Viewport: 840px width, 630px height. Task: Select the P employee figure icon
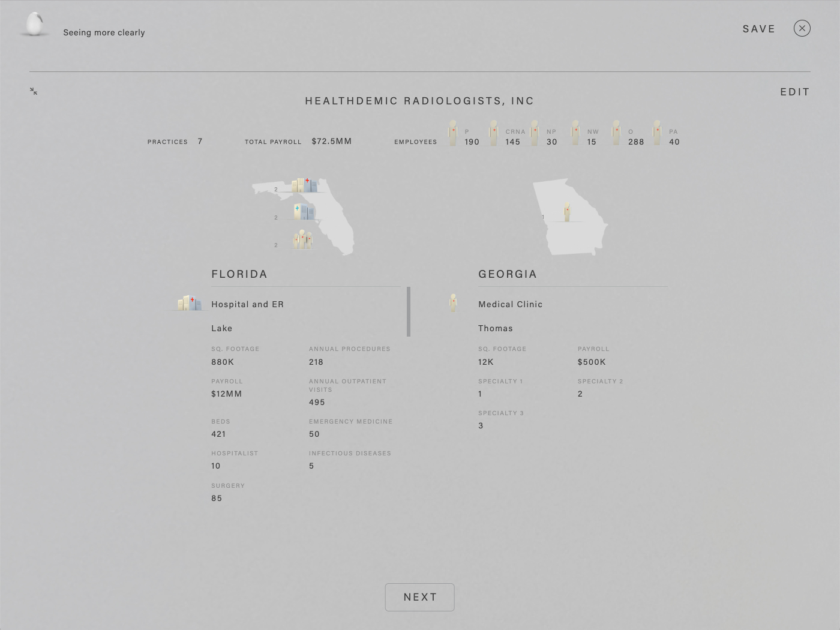[x=453, y=133]
